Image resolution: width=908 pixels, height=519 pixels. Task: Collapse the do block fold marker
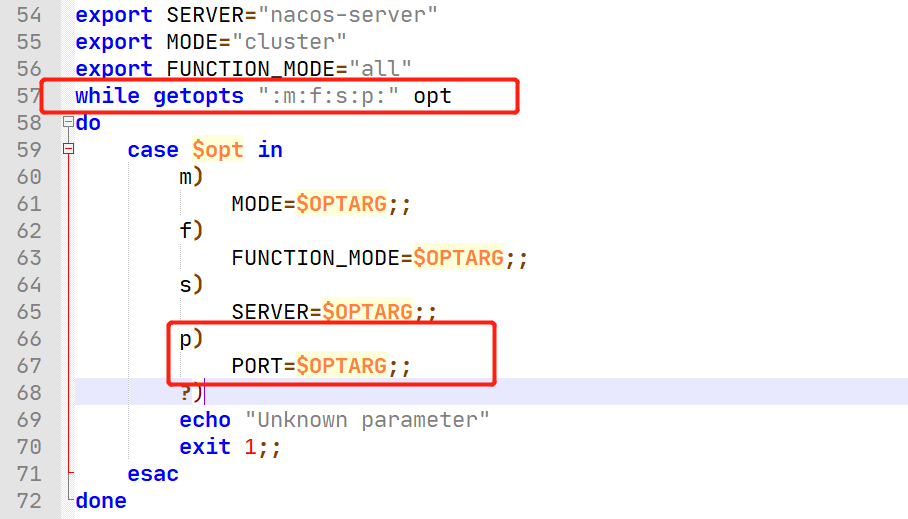(68, 123)
